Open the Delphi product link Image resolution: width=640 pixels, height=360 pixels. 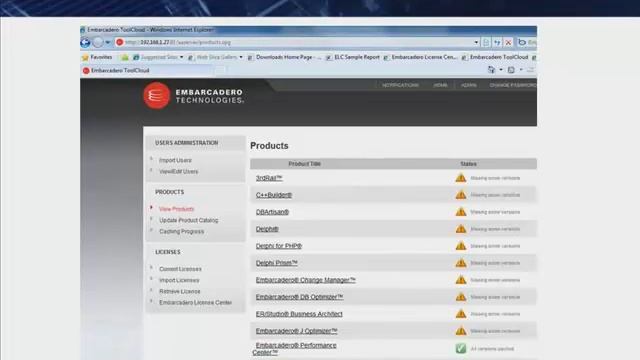click(267, 229)
